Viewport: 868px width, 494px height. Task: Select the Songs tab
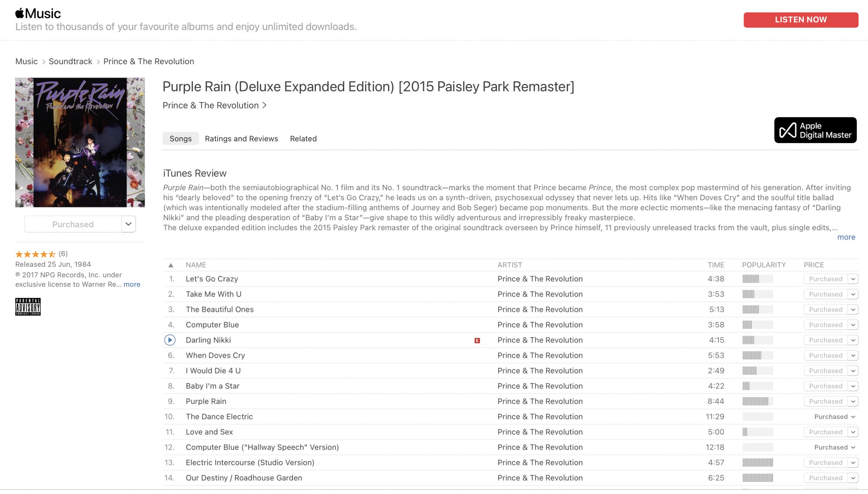pyautogui.click(x=181, y=139)
